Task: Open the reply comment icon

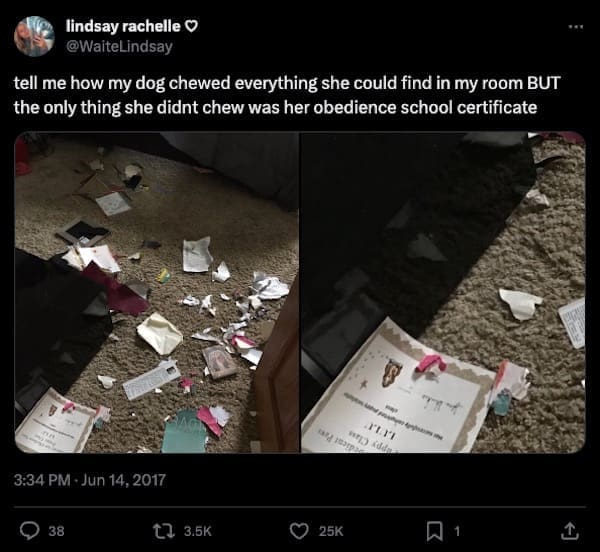Action: click(x=29, y=531)
